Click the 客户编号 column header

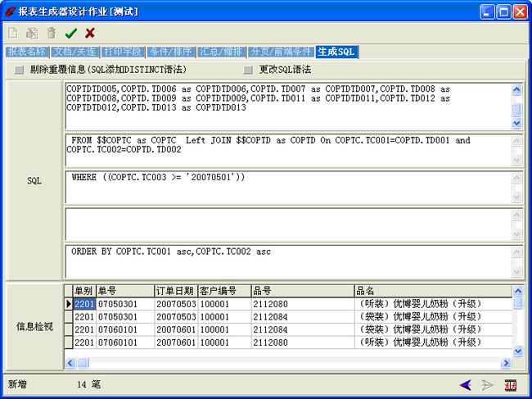pyautogui.click(x=224, y=291)
